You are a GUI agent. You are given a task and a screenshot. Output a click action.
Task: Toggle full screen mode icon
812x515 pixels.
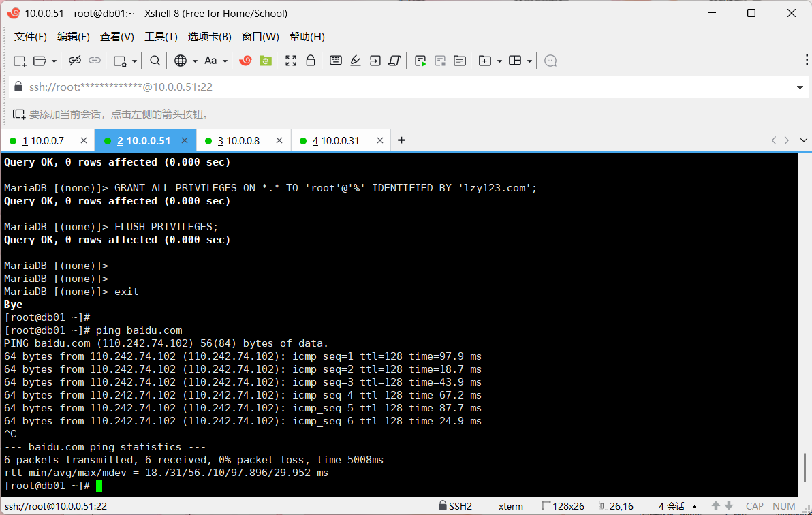pos(291,61)
